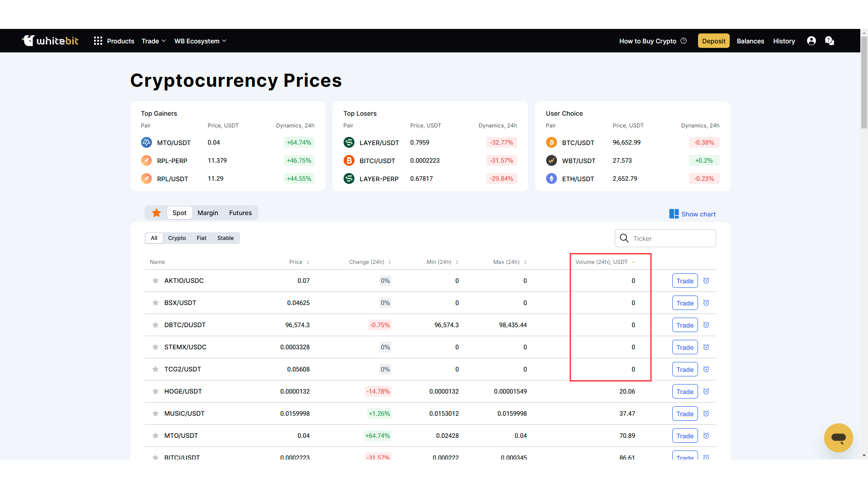Click Products in the top navigation
This screenshot has height=488, width=868.
click(121, 41)
